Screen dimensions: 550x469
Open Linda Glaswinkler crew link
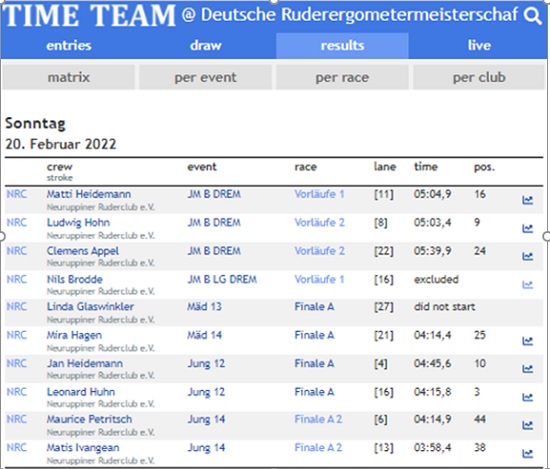tap(90, 307)
